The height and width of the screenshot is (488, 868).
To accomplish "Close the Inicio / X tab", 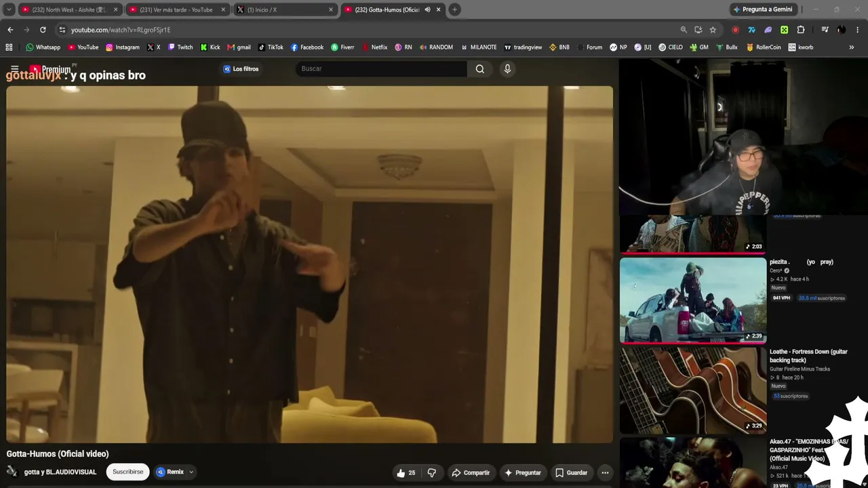I will pos(331,9).
